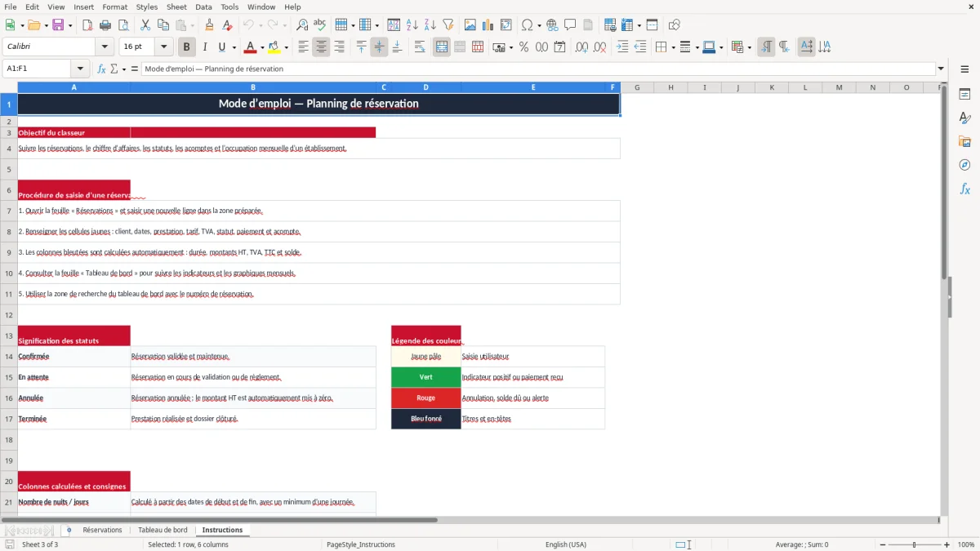Image resolution: width=980 pixels, height=551 pixels.
Task: Open the Styles menu
Action: 147,7
